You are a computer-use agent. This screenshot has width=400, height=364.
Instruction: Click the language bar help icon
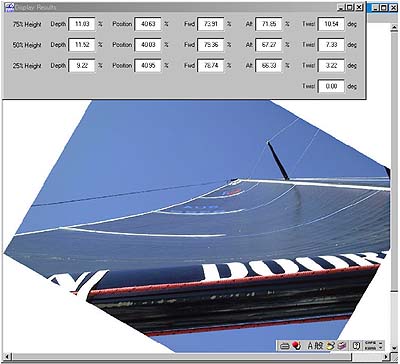(x=356, y=346)
